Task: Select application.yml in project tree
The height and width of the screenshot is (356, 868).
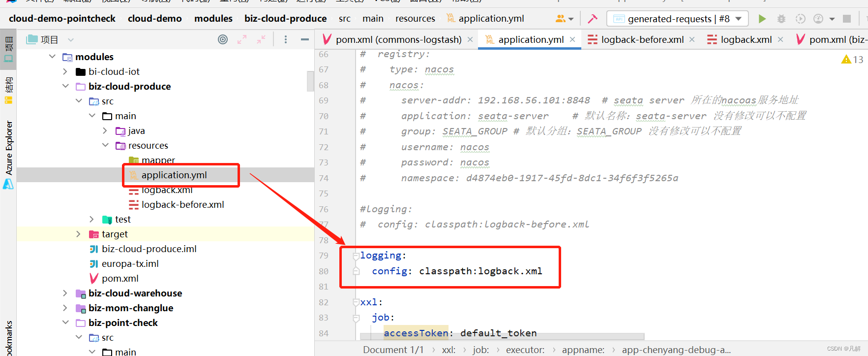Action: pyautogui.click(x=174, y=175)
